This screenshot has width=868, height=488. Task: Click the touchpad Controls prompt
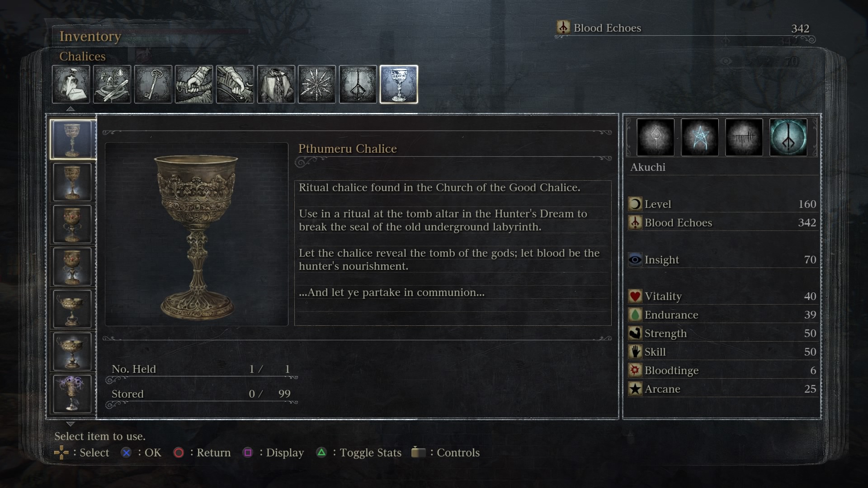coord(445,452)
